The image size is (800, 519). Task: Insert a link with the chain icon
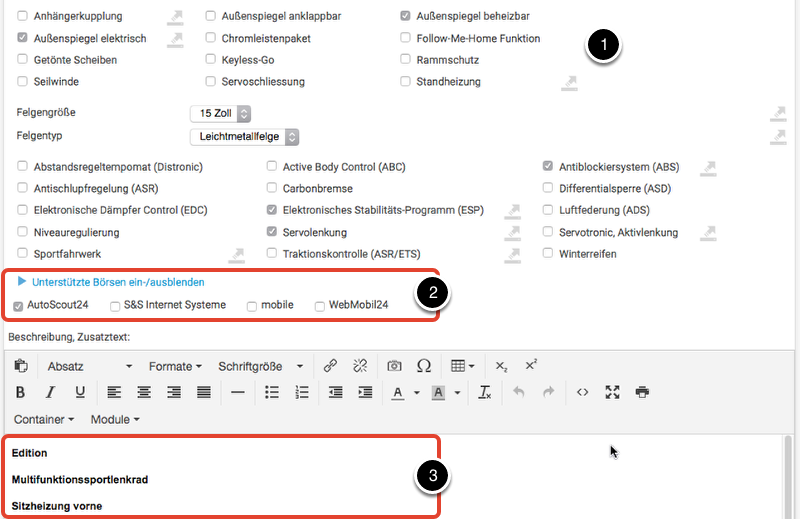pos(330,366)
